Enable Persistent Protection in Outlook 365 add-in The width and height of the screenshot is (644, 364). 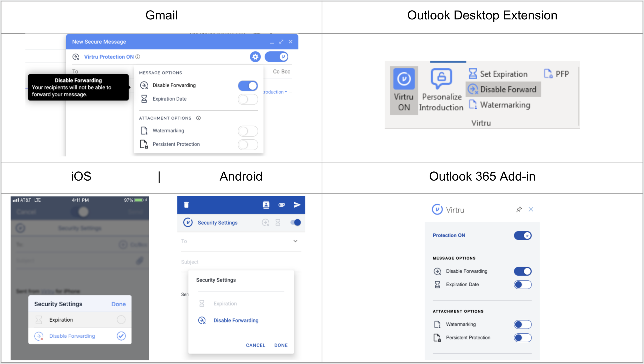pos(523,338)
